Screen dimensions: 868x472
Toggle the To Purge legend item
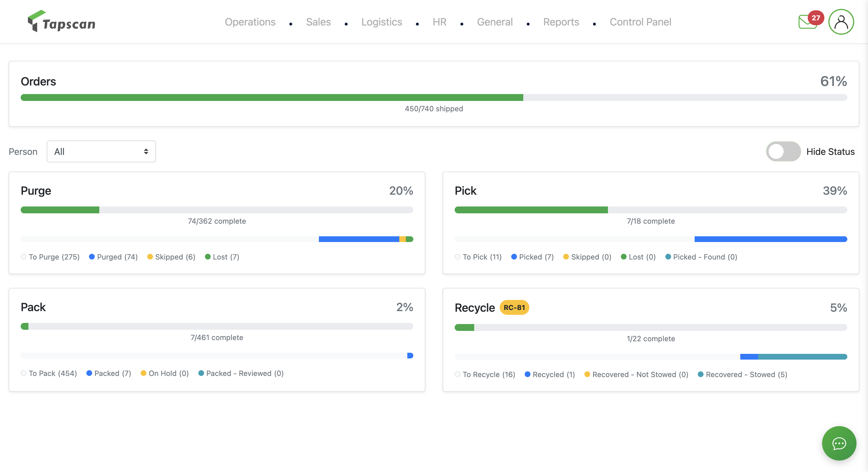(50, 257)
